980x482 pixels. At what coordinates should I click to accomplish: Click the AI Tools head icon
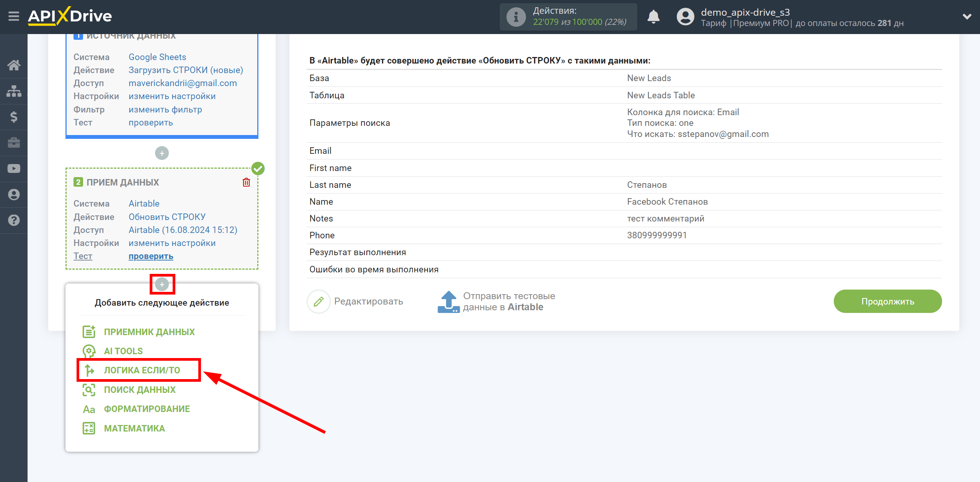[89, 351]
